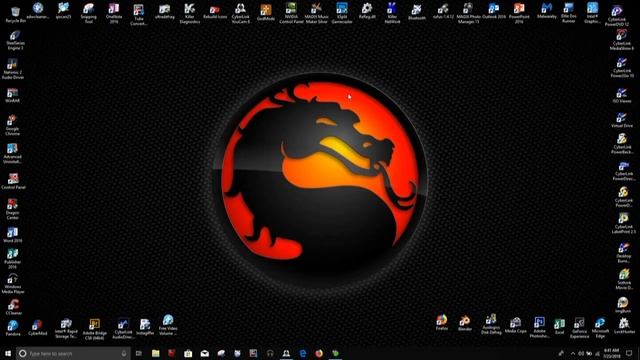Open the Recycle Bin desktop icon
This screenshot has width=640, height=360.
[15, 14]
